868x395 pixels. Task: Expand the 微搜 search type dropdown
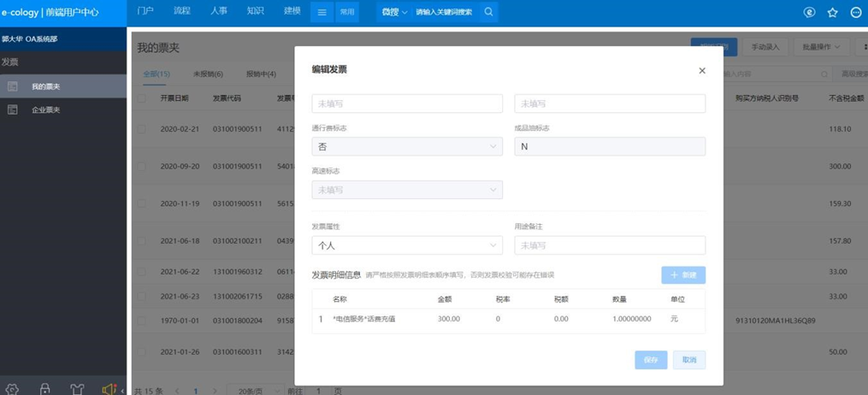395,12
